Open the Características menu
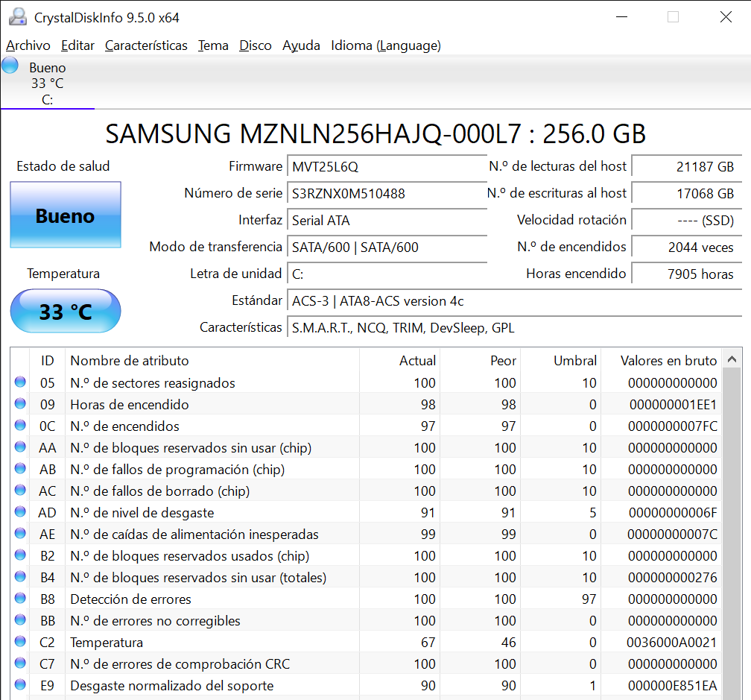Screen dimensions: 751x700 click(146, 45)
